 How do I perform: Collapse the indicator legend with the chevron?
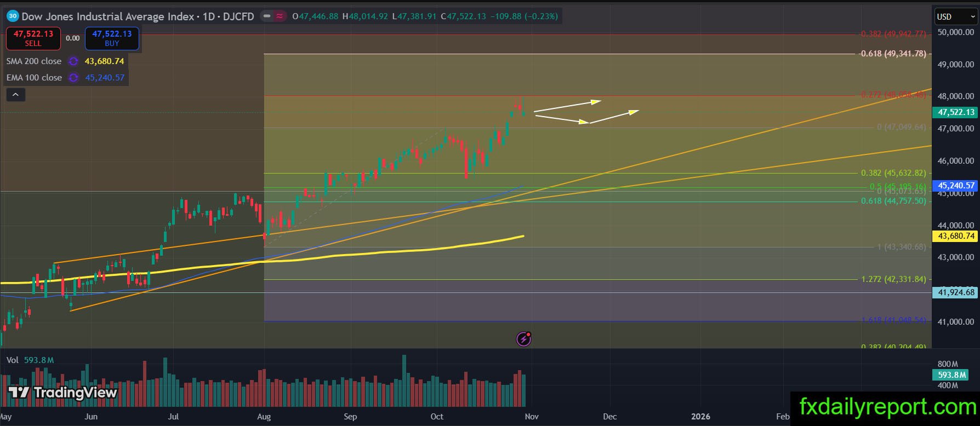(16, 95)
